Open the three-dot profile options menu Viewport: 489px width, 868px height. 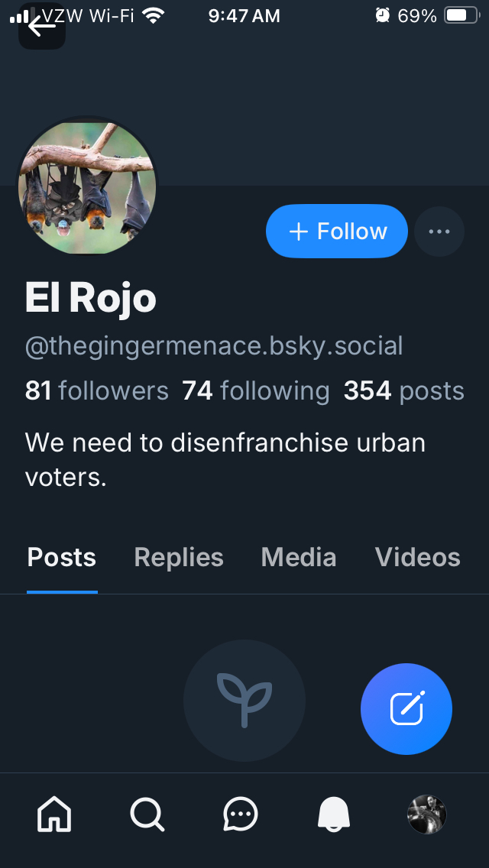coord(439,232)
